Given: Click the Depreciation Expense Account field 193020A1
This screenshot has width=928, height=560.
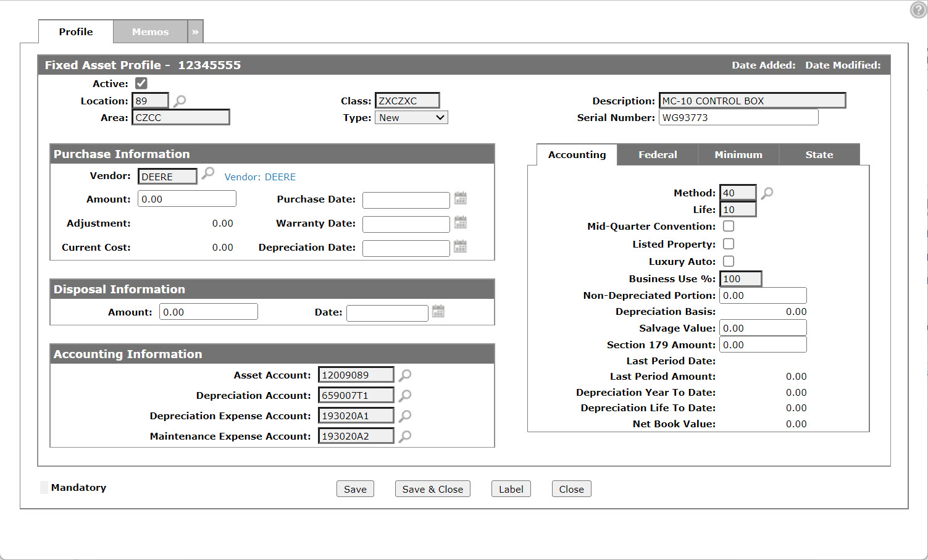Looking at the screenshot, I should (x=356, y=416).
